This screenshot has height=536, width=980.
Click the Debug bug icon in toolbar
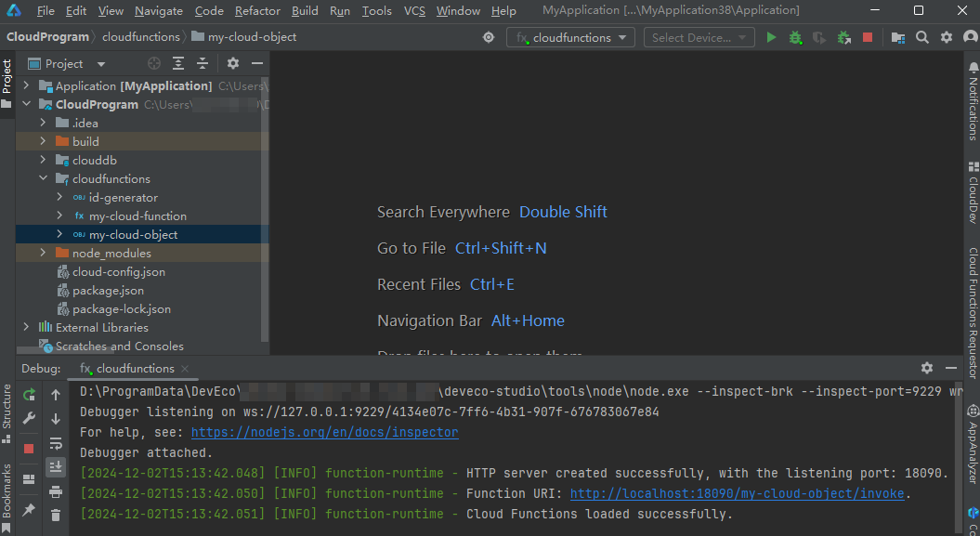point(795,38)
